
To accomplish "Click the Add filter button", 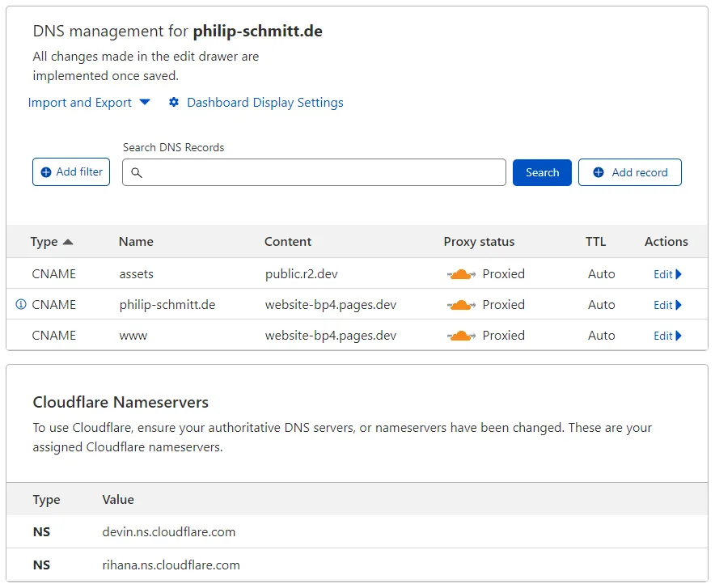I will coord(71,172).
